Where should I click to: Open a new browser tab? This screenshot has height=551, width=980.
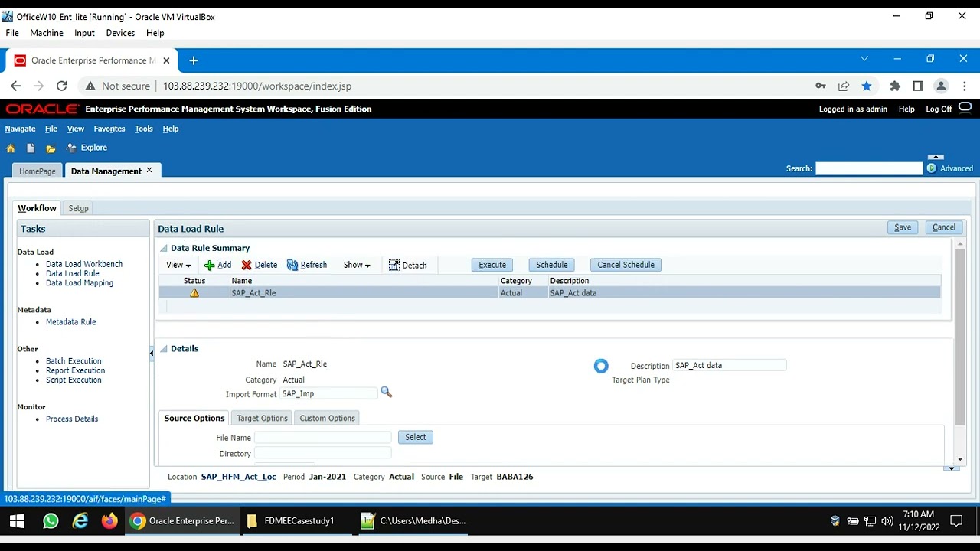pyautogui.click(x=194, y=60)
